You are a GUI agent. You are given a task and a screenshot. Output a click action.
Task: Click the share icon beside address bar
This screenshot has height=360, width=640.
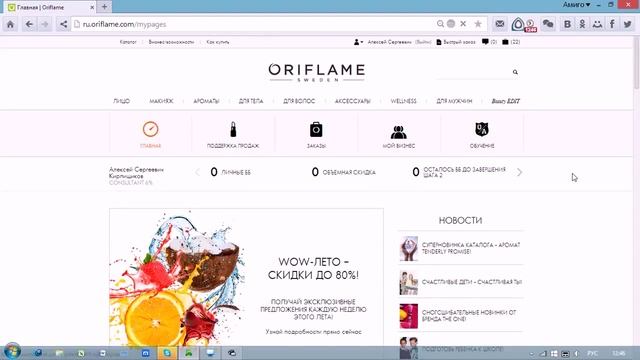(x=63, y=24)
